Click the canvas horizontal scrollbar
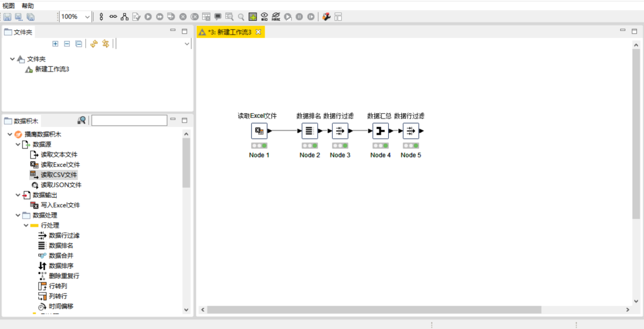644x329 pixels. click(374, 310)
